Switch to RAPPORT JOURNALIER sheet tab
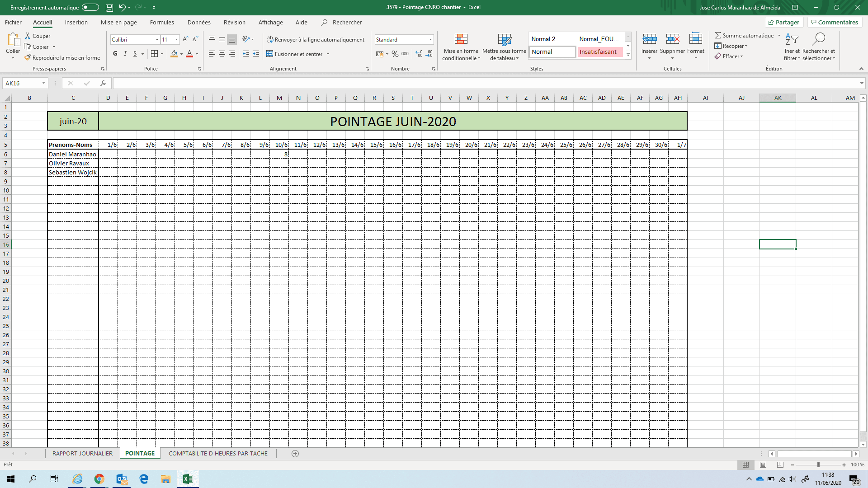Viewport: 868px width, 488px height. tap(82, 453)
